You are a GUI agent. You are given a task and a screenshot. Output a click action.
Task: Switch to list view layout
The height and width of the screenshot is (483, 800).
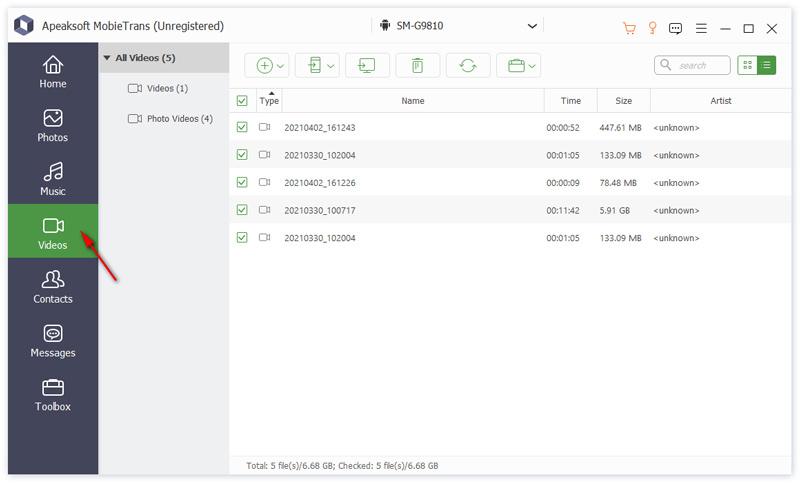click(x=767, y=65)
